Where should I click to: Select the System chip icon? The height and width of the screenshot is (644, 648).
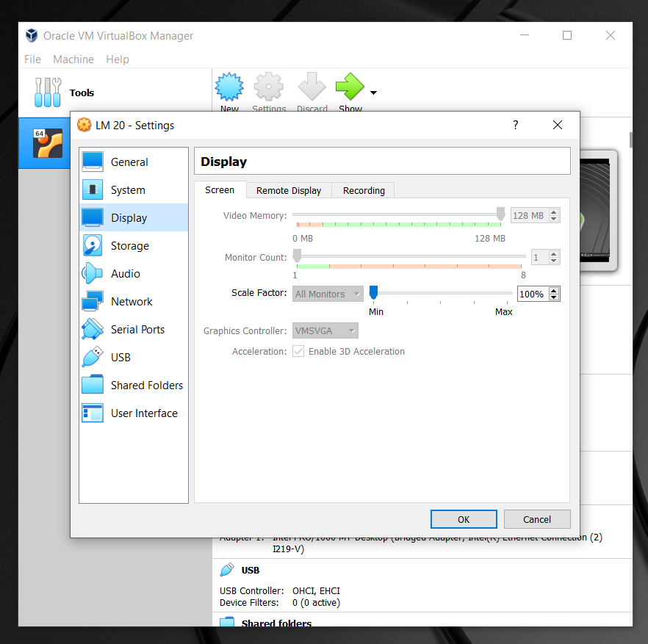coord(93,190)
